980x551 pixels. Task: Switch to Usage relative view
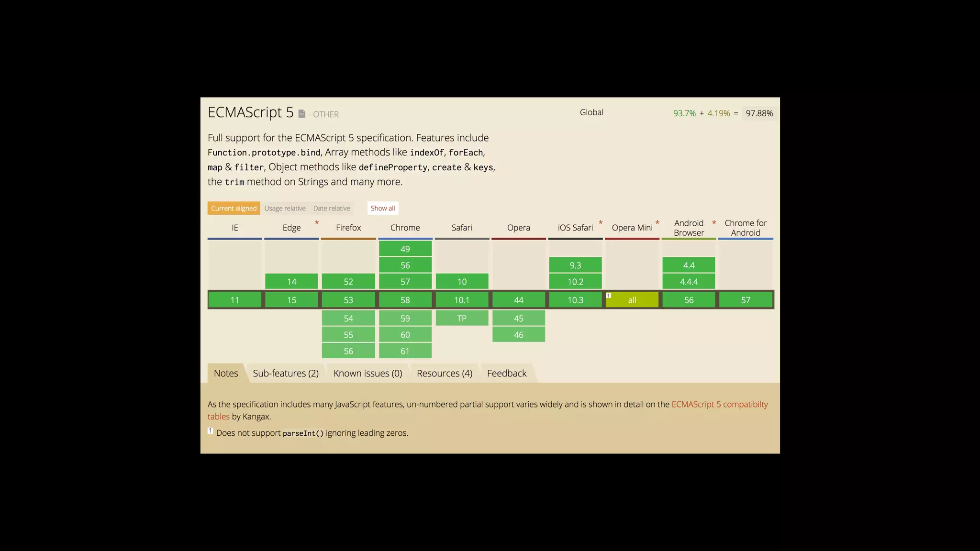285,209
